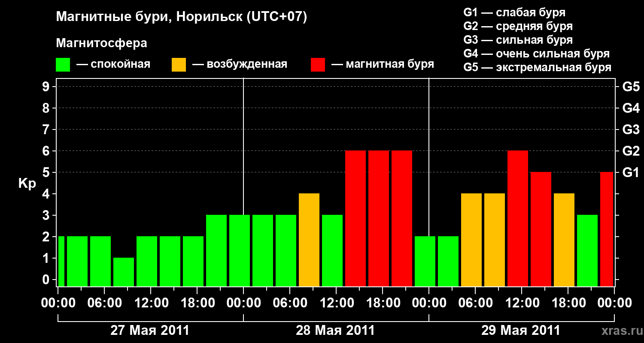Click the green Kp 1 bar on 27 Мая
Viewport: 644px width, 343px height.
124,272
